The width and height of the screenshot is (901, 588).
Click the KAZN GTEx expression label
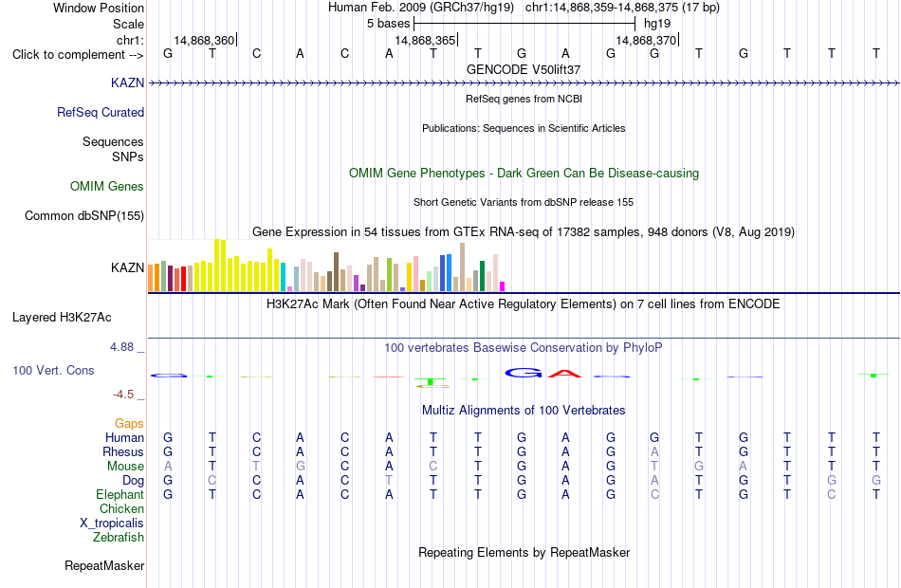(128, 267)
